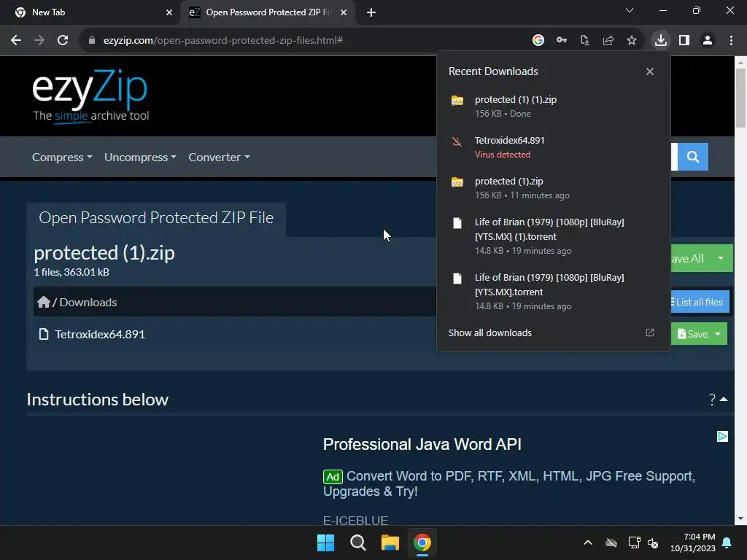Click zip icon for protected (1) (1).zip
747x560 pixels.
coord(457,100)
